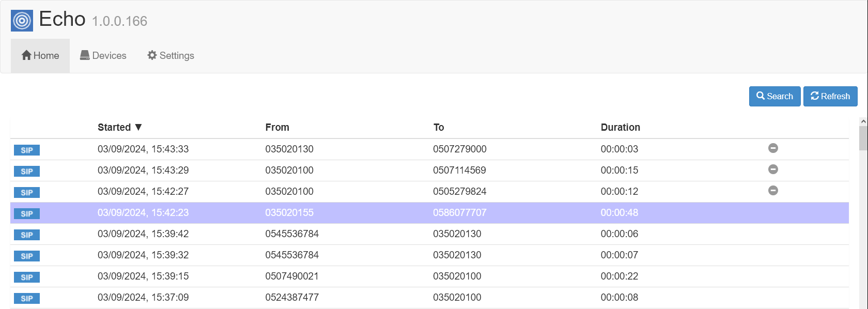Click the SIP badge on the 15:37:09 row
The width and height of the screenshot is (868, 309).
click(27, 299)
